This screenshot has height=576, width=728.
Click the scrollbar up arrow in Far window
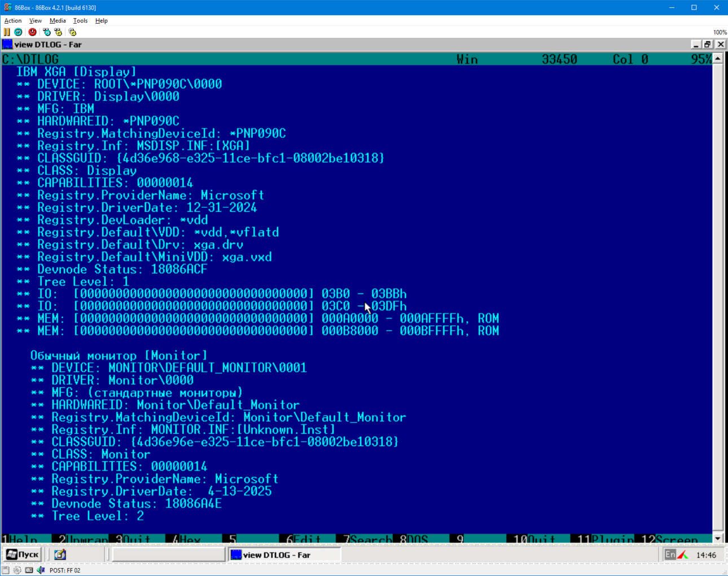[x=718, y=59]
